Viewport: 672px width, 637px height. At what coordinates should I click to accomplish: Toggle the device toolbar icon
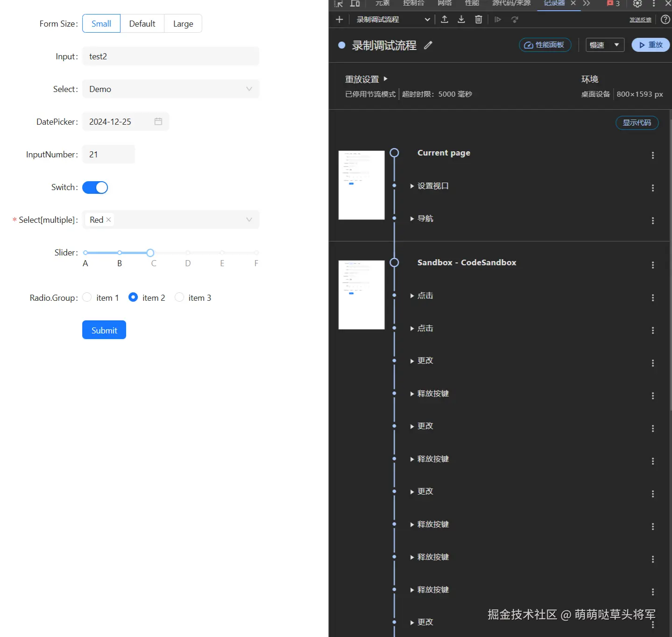355,3
